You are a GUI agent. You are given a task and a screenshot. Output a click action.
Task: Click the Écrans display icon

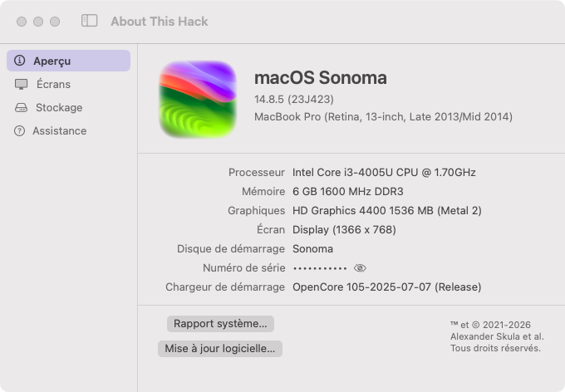(22, 85)
